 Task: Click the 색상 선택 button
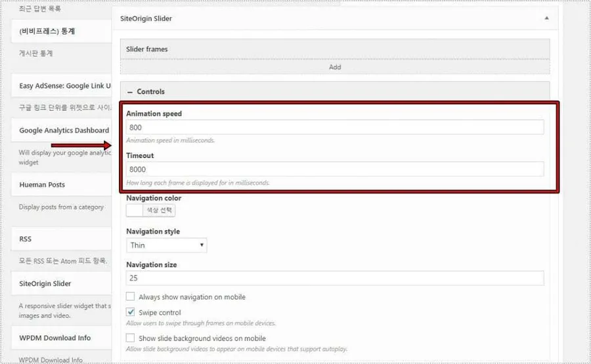(x=160, y=211)
